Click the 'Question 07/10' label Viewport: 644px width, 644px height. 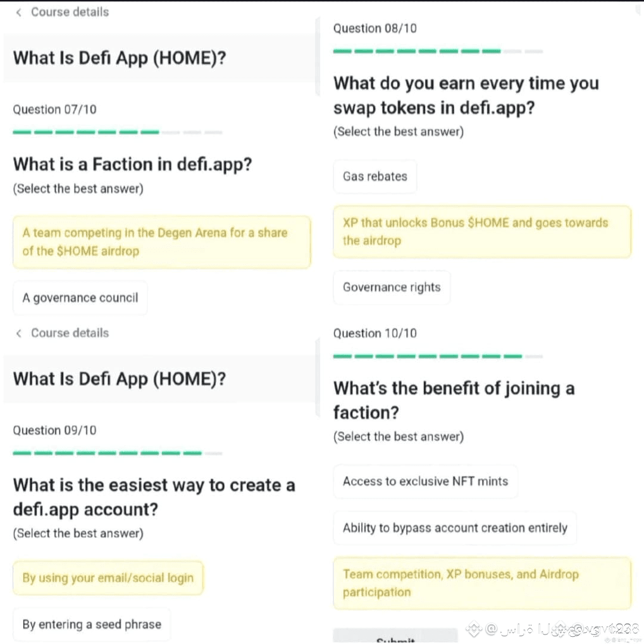[55, 110]
